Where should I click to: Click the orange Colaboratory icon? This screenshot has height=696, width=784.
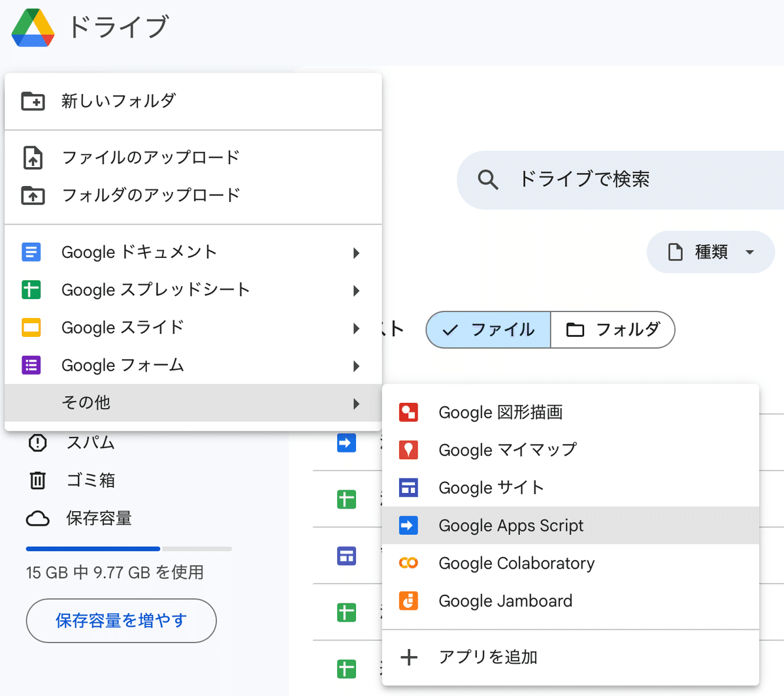pyautogui.click(x=408, y=563)
